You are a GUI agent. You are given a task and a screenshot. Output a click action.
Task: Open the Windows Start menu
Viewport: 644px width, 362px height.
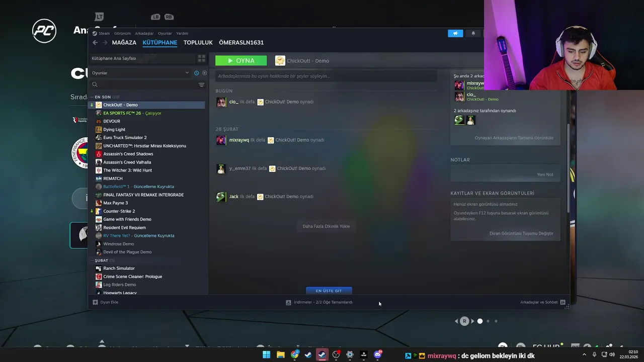coord(266,354)
